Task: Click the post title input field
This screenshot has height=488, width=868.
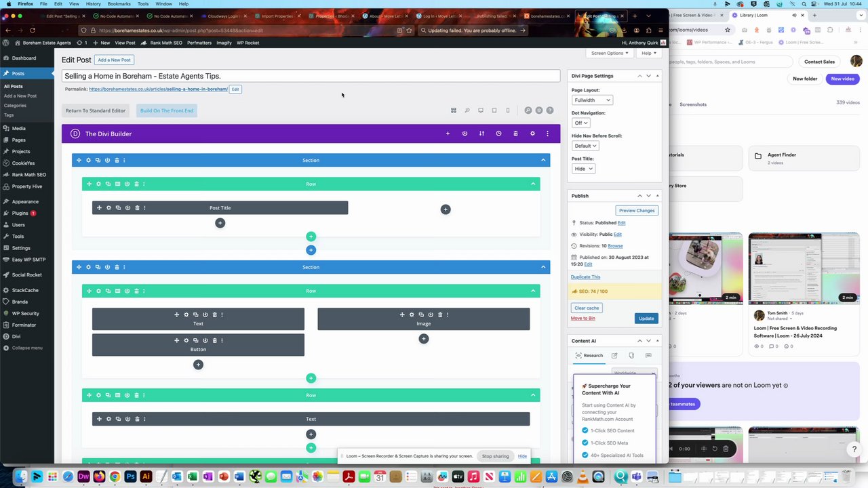Action: coord(311,76)
